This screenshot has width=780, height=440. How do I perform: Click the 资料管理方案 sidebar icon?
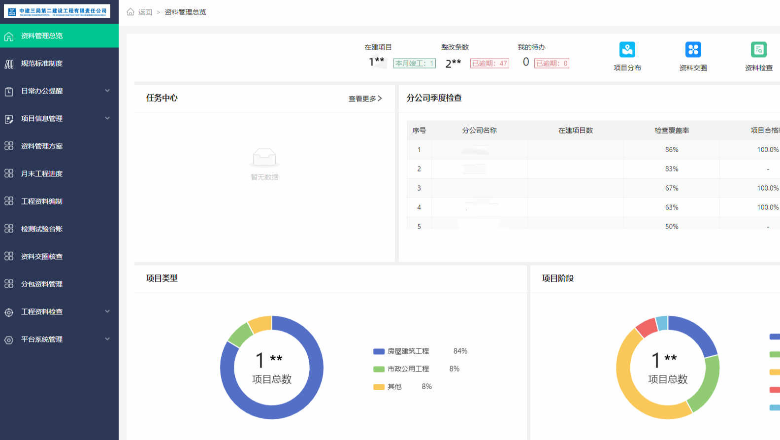click(x=9, y=146)
